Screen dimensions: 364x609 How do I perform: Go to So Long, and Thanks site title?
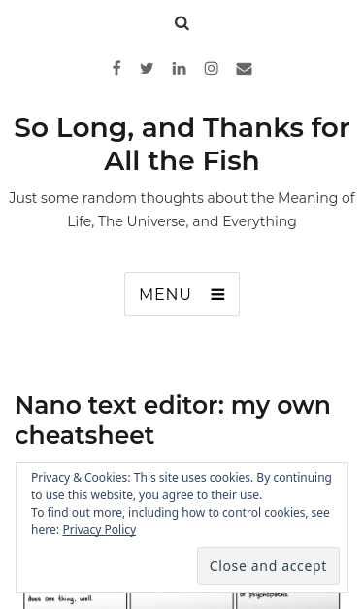(182, 144)
